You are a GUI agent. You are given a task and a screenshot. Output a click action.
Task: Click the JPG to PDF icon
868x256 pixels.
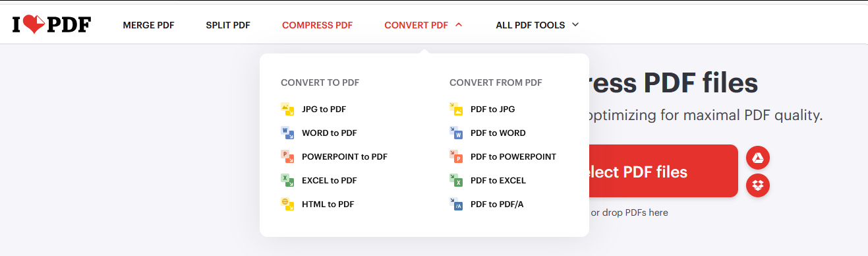(287, 109)
